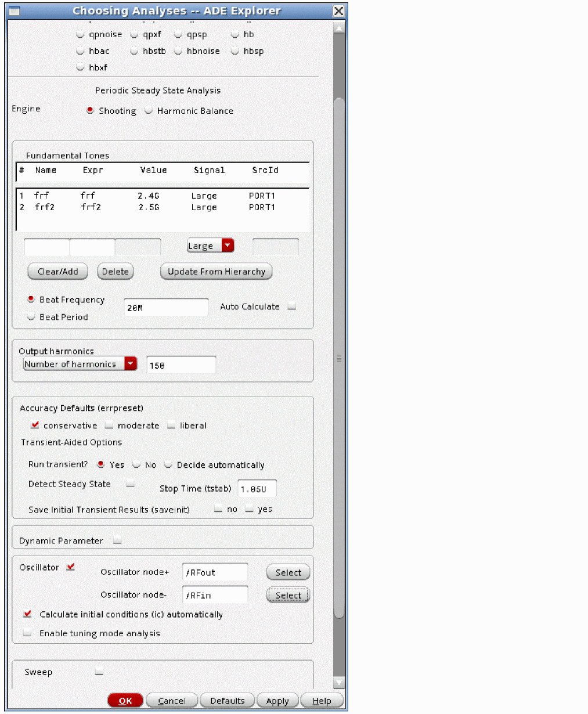Set Run transient to Decide automatically
588x714 pixels.
click(168, 464)
